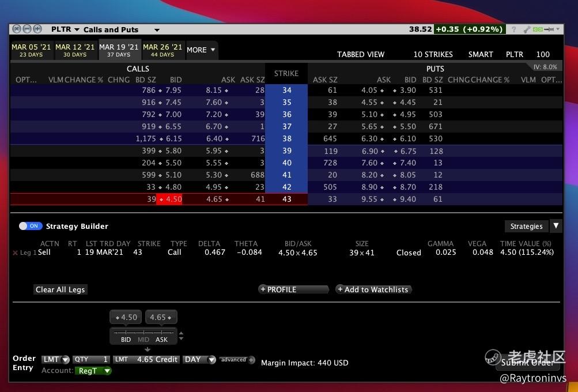Click the put bid 6.75 at strike 39
Image resolution: width=578 pixels, height=392 pixels.
click(408, 151)
